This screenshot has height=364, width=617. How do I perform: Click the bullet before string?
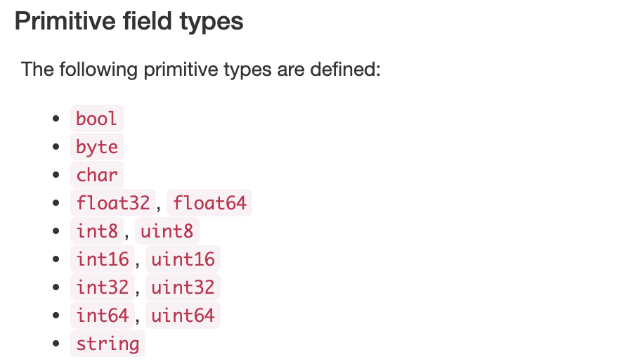coord(56,343)
